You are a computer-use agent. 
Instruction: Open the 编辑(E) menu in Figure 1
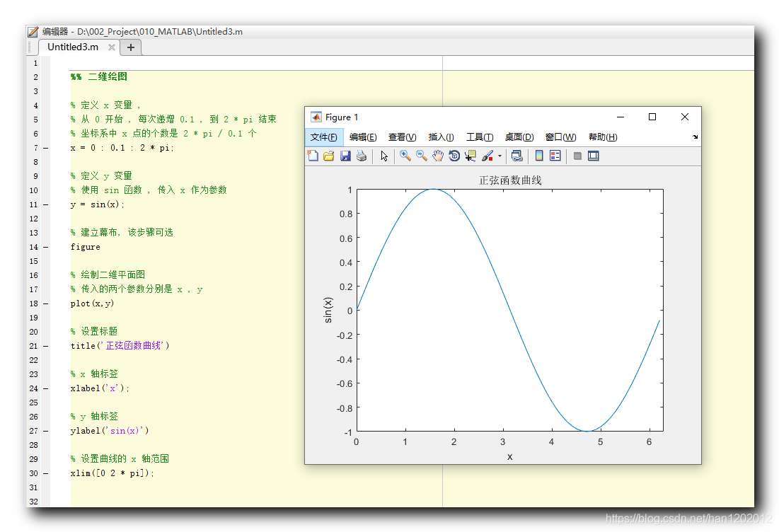pyautogui.click(x=363, y=137)
